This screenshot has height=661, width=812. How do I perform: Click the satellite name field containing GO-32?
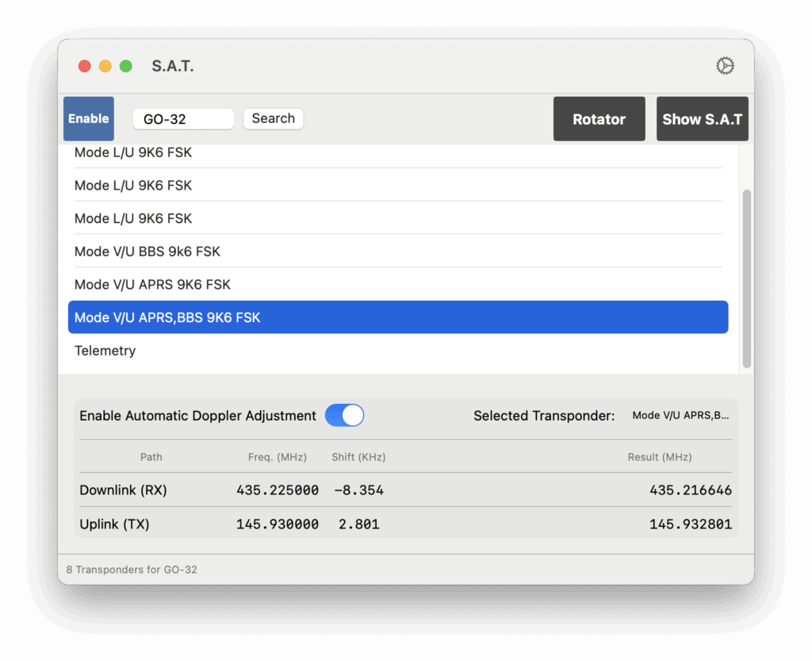[x=183, y=119]
